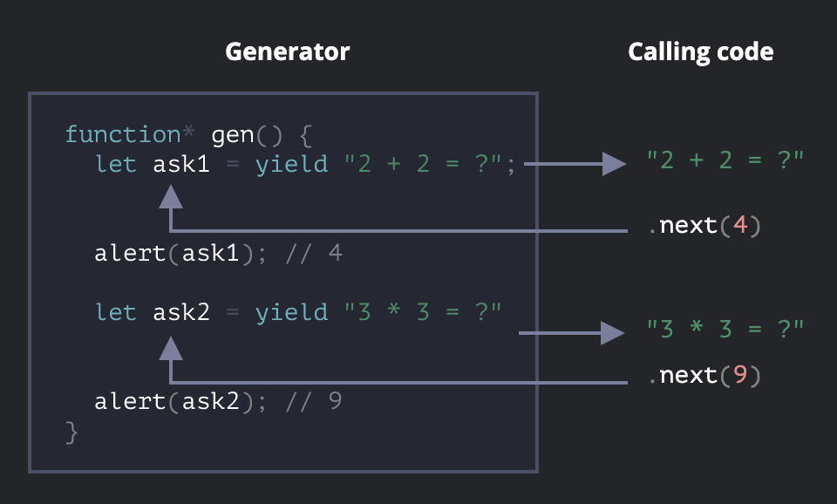The height and width of the screenshot is (504, 837).
Task: Click the right arrow pointing to "2 + 2 = ?"
Action: click(x=615, y=163)
